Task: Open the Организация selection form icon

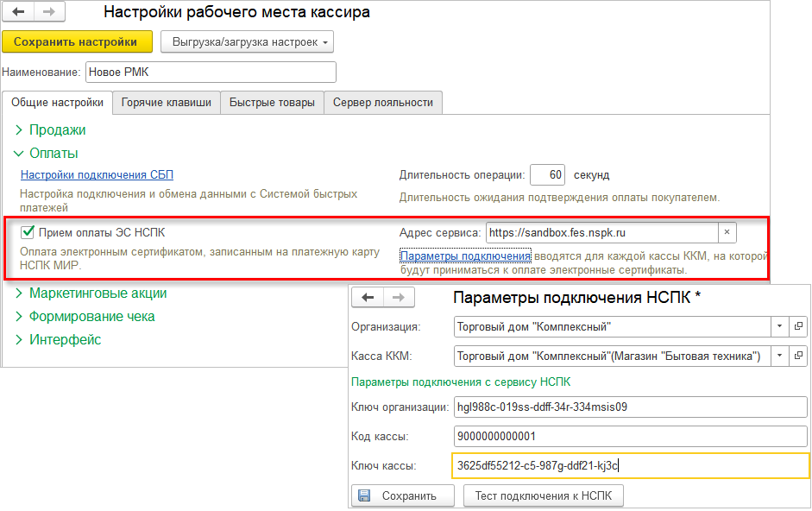Action: [x=798, y=327]
